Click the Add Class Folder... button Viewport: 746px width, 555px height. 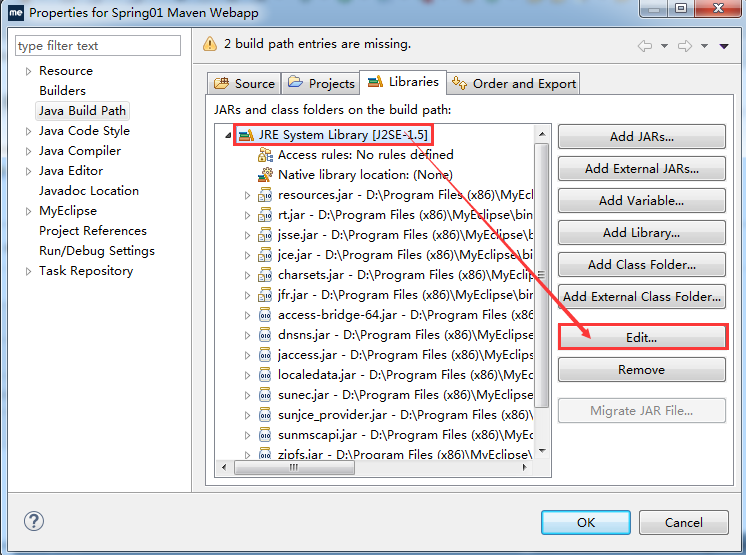(642, 264)
